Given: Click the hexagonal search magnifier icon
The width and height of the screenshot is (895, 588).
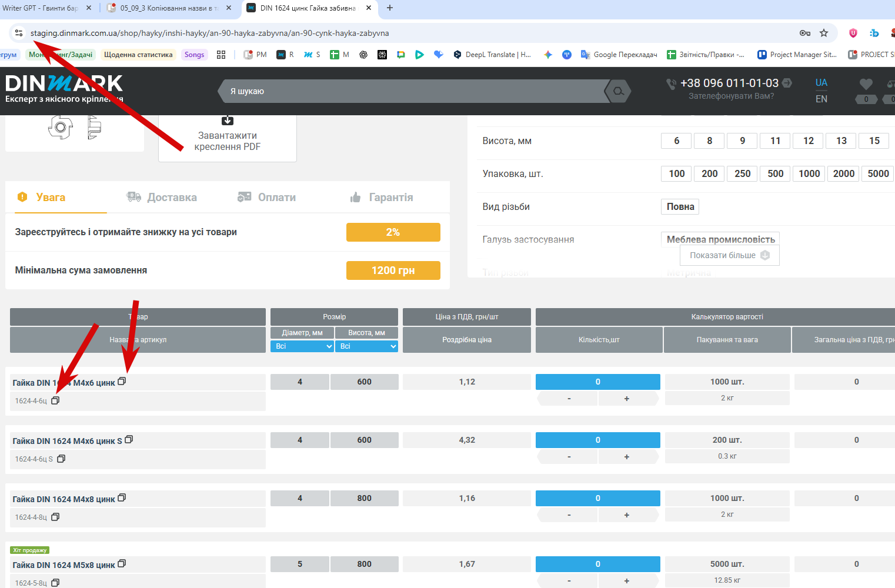Looking at the screenshot, I should coord(618,91).
